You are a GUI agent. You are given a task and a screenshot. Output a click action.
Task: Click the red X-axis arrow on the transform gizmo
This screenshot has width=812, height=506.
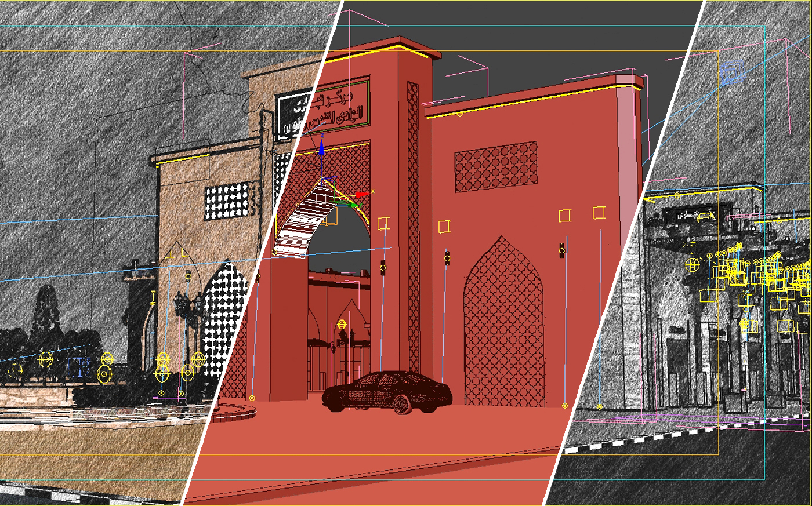pyautogui.click(x=360, y=194)
